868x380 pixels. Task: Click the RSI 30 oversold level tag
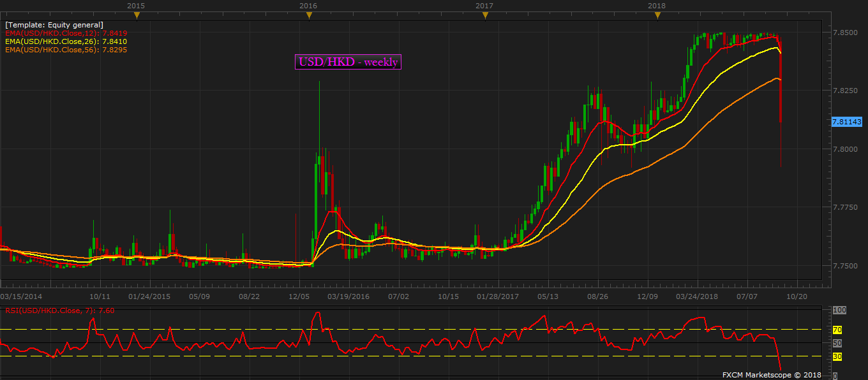837,356
